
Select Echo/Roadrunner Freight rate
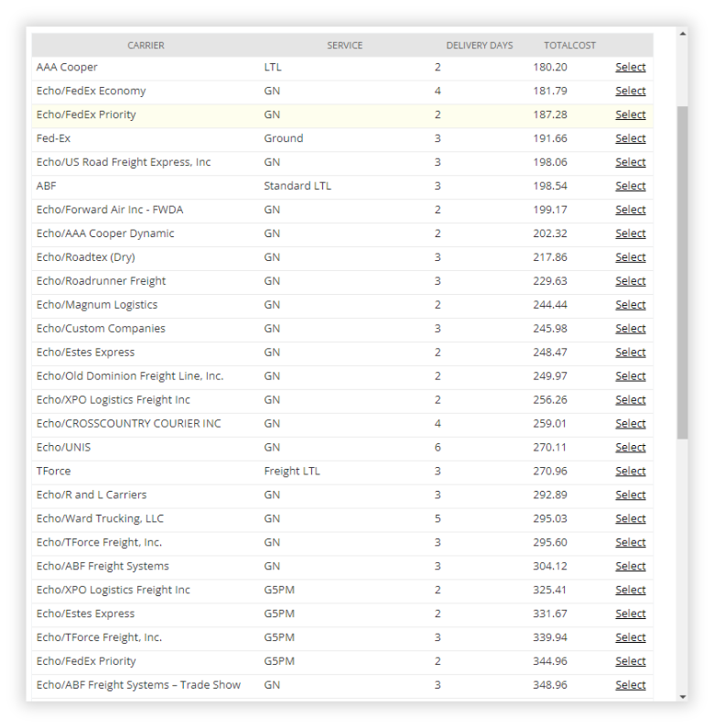pos(631,281)
